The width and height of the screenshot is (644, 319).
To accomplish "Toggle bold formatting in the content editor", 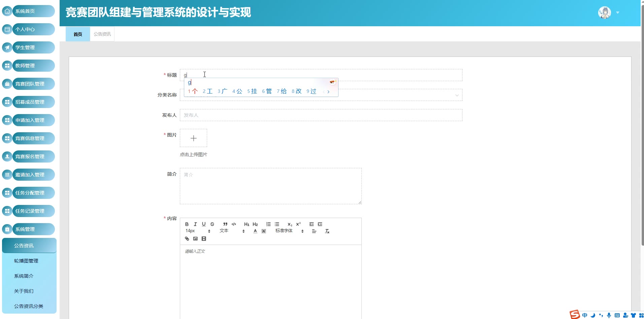I will tap(187, 224).
